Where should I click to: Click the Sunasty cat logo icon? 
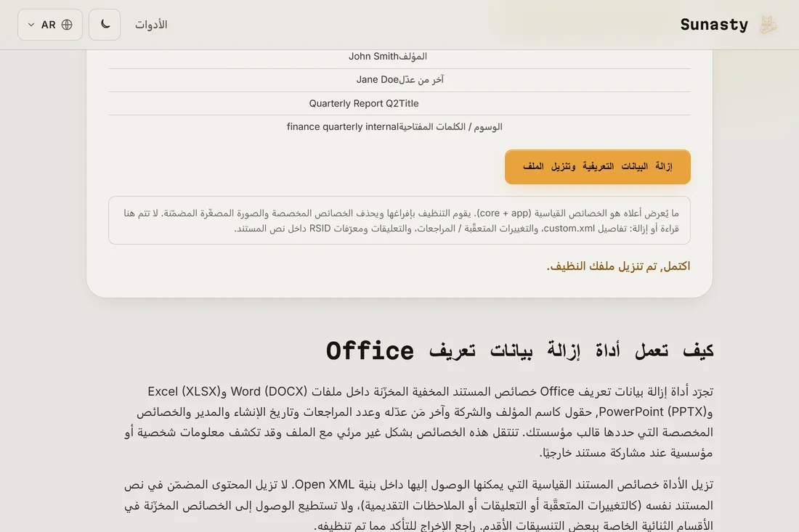point(768,25)
